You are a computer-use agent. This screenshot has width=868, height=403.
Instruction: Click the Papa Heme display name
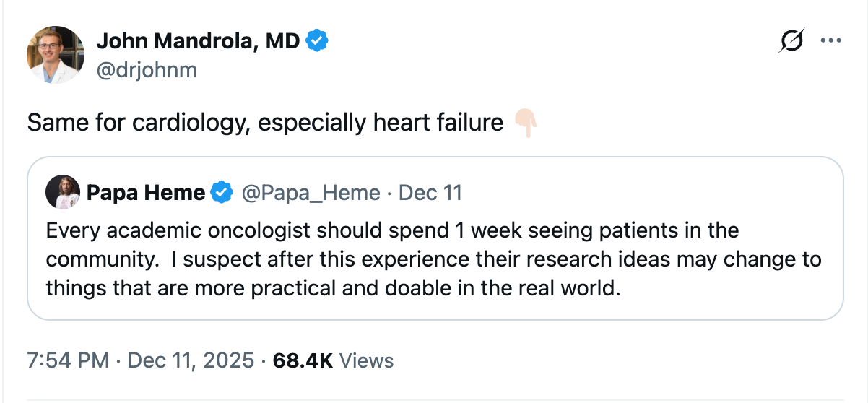tap(145, 193)
